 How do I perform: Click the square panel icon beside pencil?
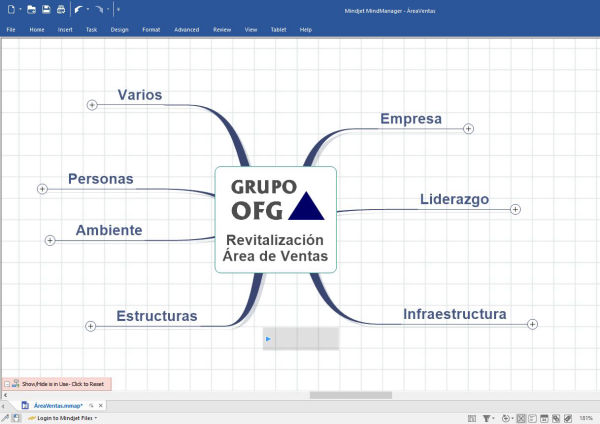[x=16, y=418]
